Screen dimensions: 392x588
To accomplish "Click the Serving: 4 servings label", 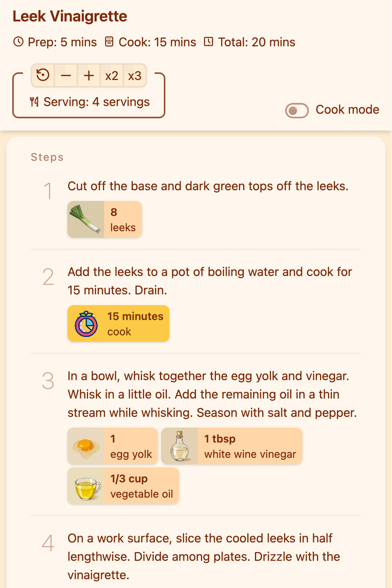I will [x=96, y=102].
